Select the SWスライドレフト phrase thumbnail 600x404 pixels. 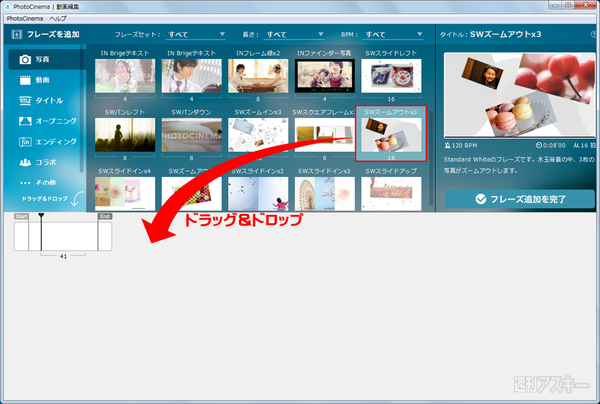pos(391,76)
